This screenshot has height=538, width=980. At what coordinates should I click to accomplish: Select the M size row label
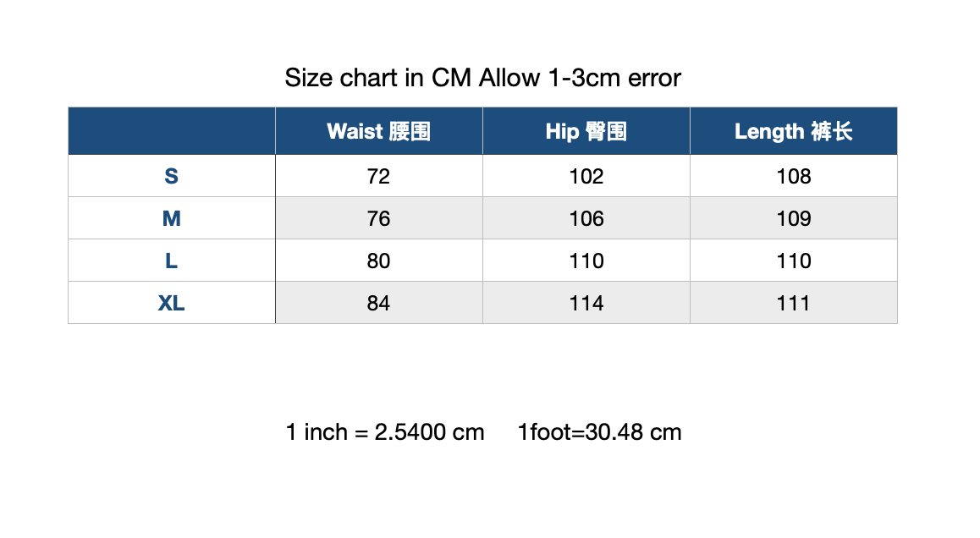(x=171, y=218)
